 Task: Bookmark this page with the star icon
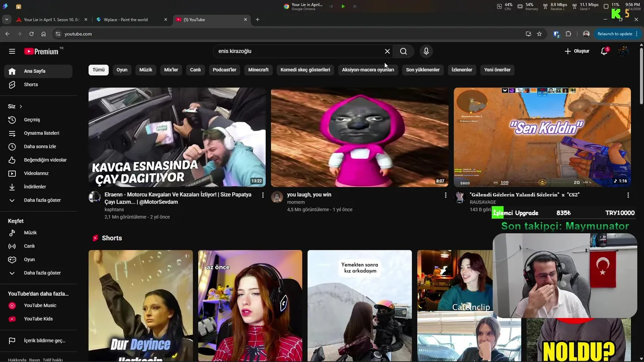click(x=539, y=34)
